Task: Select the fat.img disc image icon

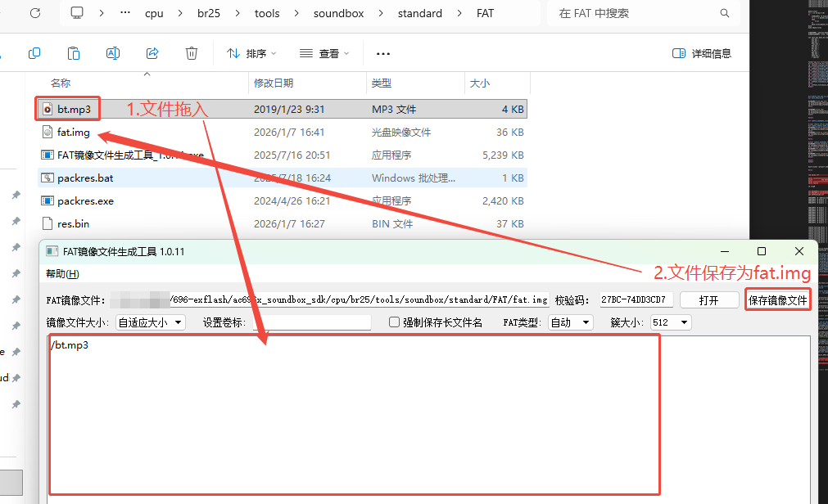Action: tap(48, 132)
